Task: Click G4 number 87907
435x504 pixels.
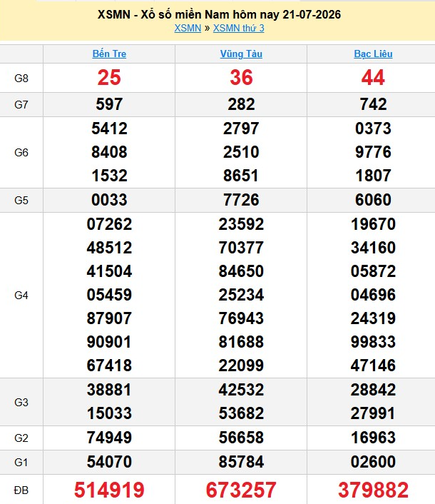Action: (x=109, y=318)
